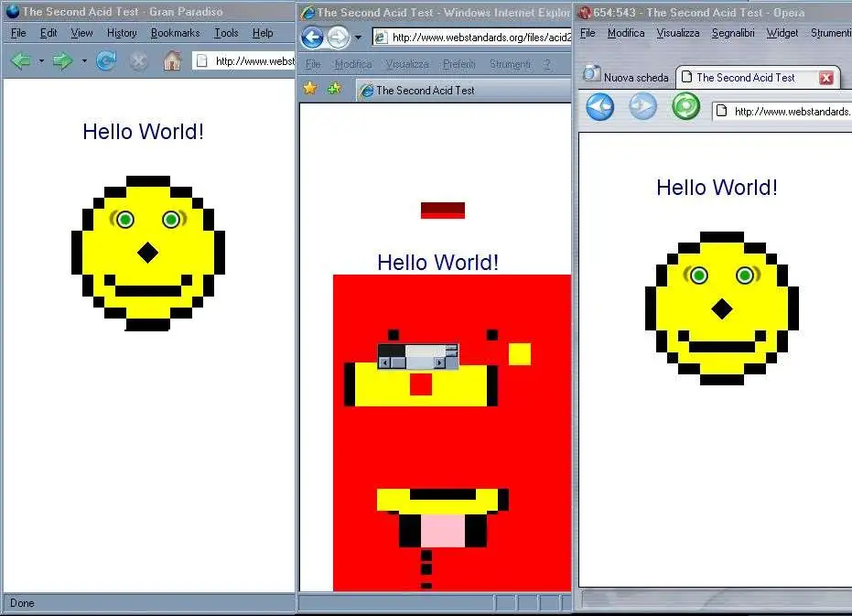The image size is (852, 616).
Task: Open Nuova scheda in Opera
Action: click(625, 76)
